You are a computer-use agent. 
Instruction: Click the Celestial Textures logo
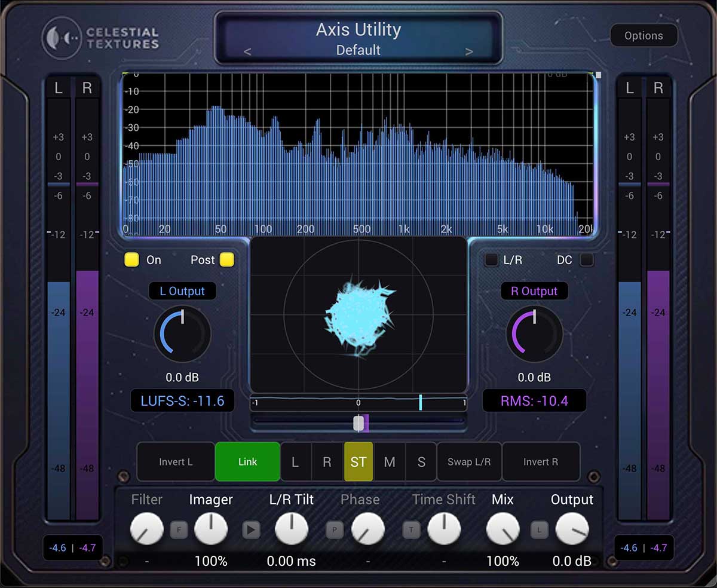point(100,37)
